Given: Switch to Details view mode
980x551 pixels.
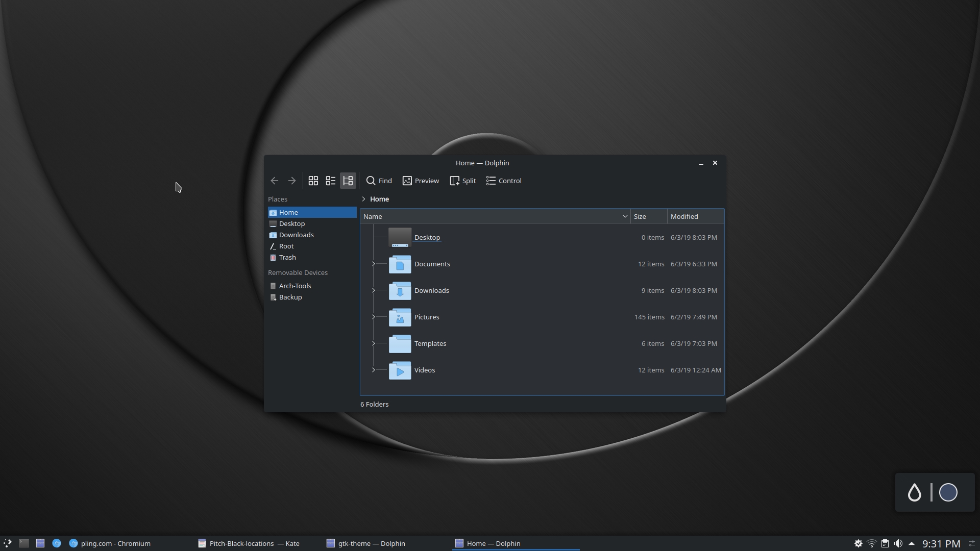Looking at the screenshot, I should 348,181.
